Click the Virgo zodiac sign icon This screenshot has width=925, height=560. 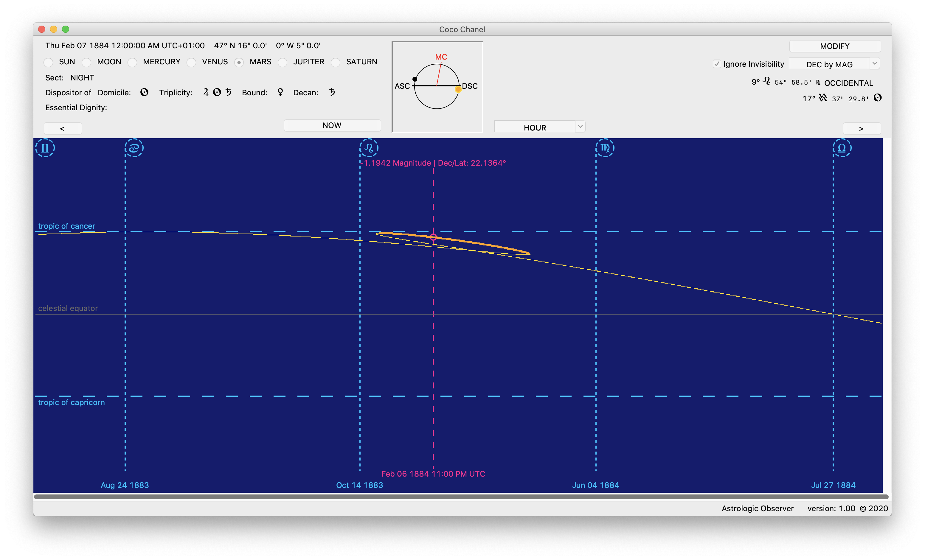[x=605, y=148]
